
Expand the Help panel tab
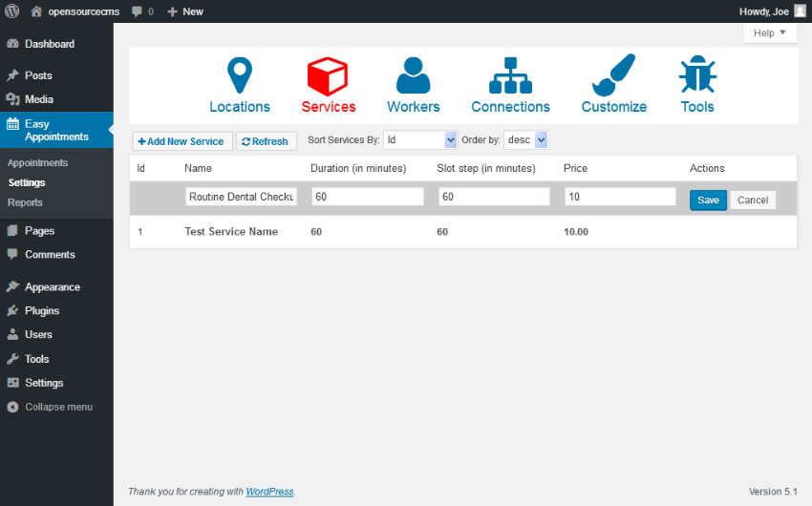click(x=769, y=33)
